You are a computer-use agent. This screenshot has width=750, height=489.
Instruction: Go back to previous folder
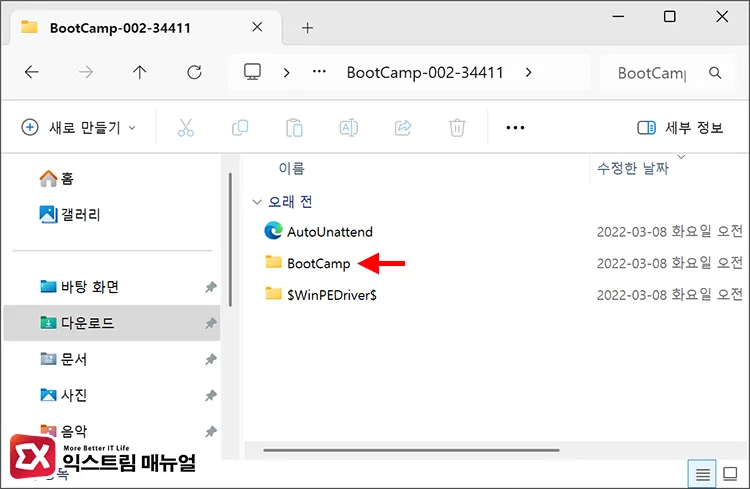point(32,73)
